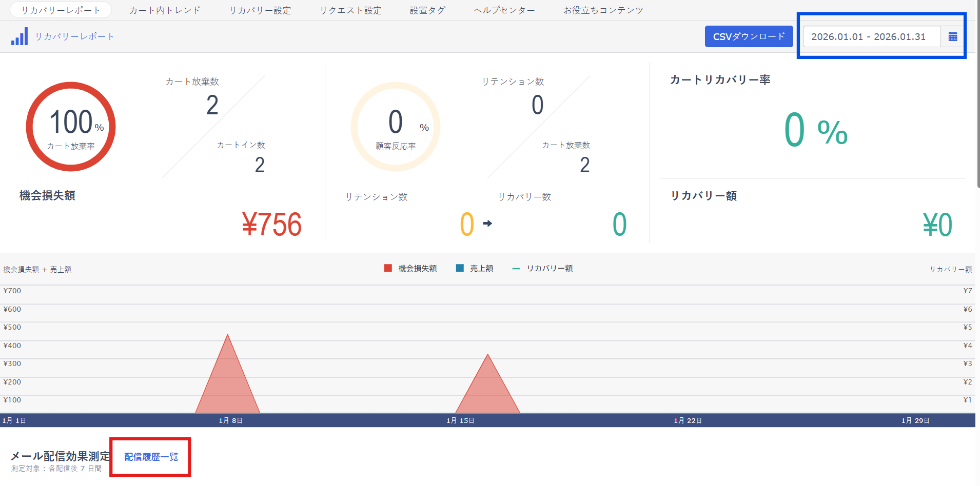Toggle 機会損失額 legend red square

(x=388, y=268)
